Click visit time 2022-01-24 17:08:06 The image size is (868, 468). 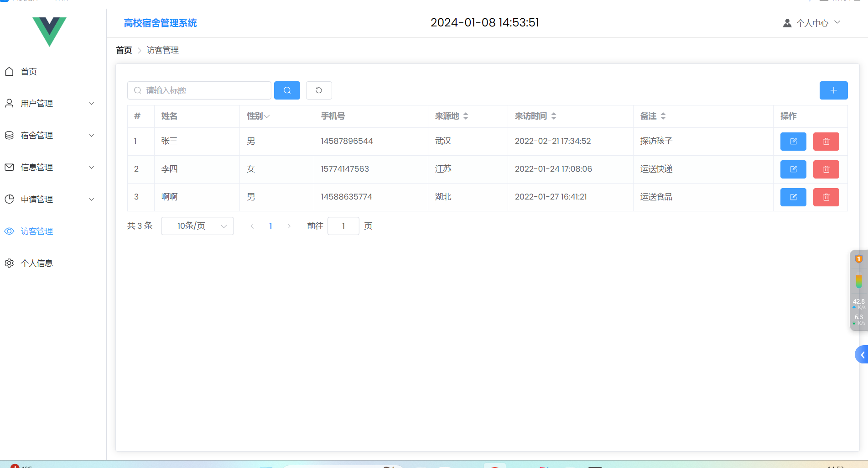click(x=553, y=169)
